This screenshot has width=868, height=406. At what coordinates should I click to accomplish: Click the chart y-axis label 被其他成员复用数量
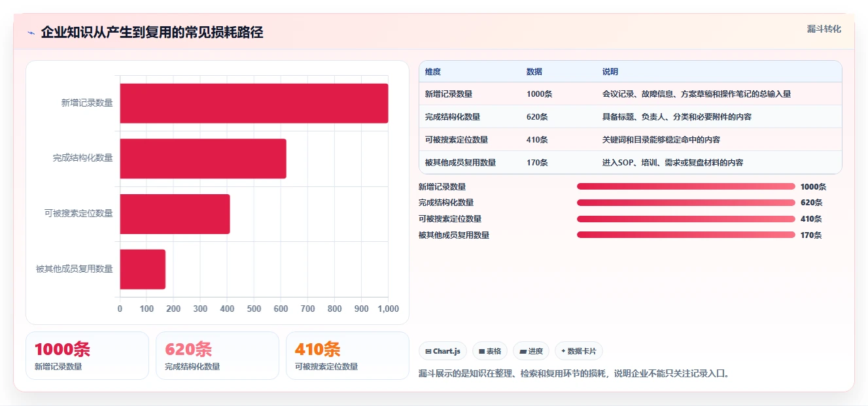pyautogui.click(x=75, y=269)
